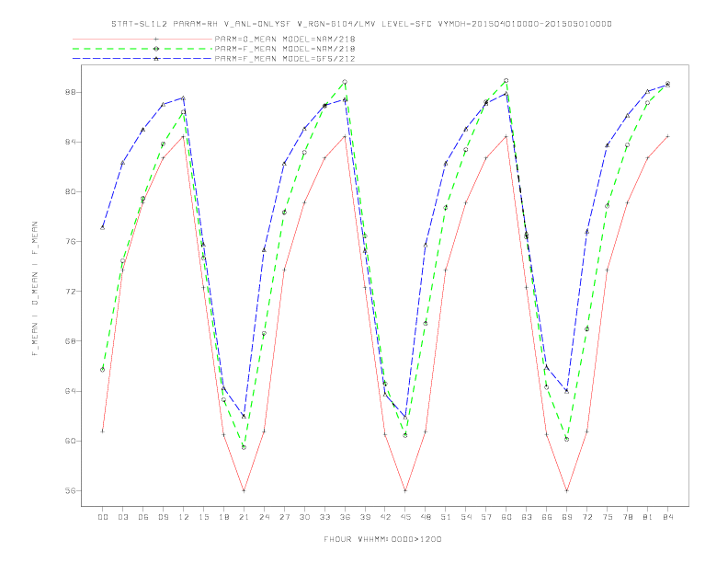Click x-axis tick label 21
Viewport: 728px width, 563px height.
point(244,517)
